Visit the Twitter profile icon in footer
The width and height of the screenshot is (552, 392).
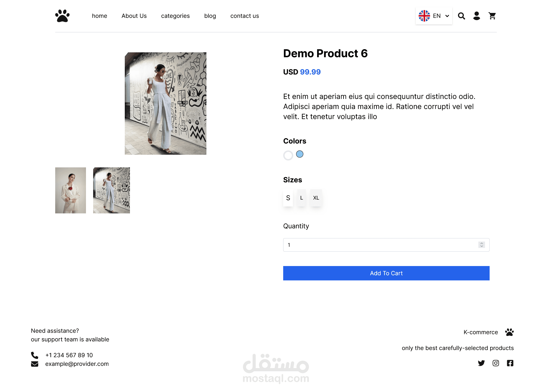[x=481, y=363]
